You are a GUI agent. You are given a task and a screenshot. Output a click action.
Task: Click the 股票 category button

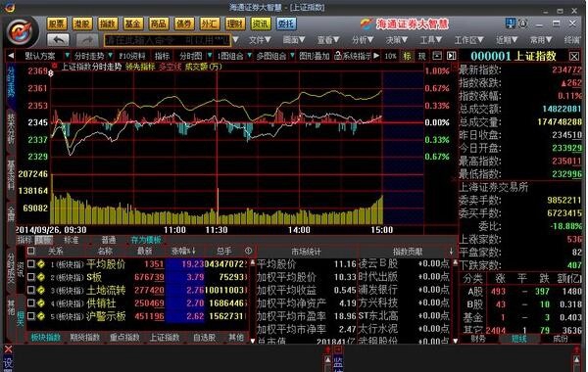(x=57, y=23)
